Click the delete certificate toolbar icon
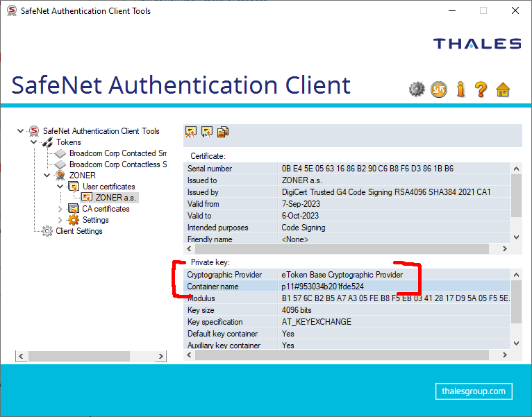The height and width of the screenshot is (417, 532). click(190, 132)
